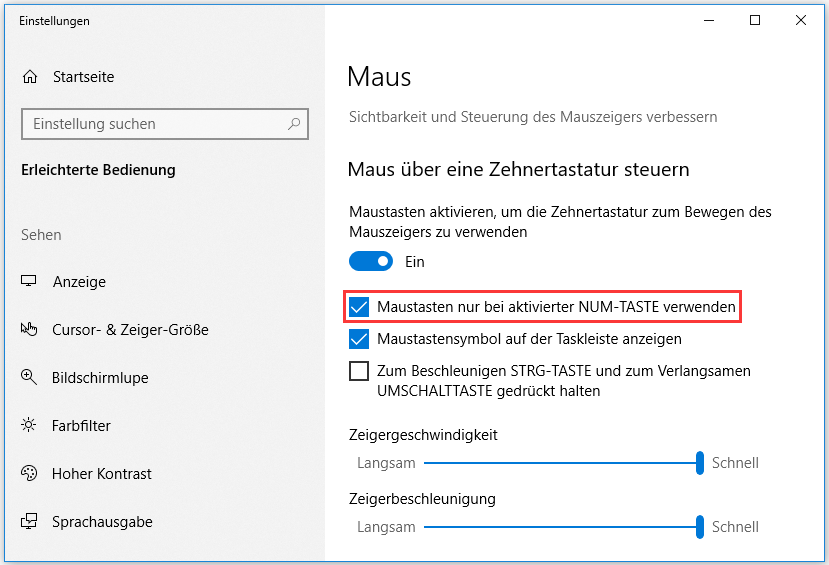Enable the STRG-TASTE beschleunigen checkbox
The height and width of the screenshot is (565, 829).
[359, 371]
